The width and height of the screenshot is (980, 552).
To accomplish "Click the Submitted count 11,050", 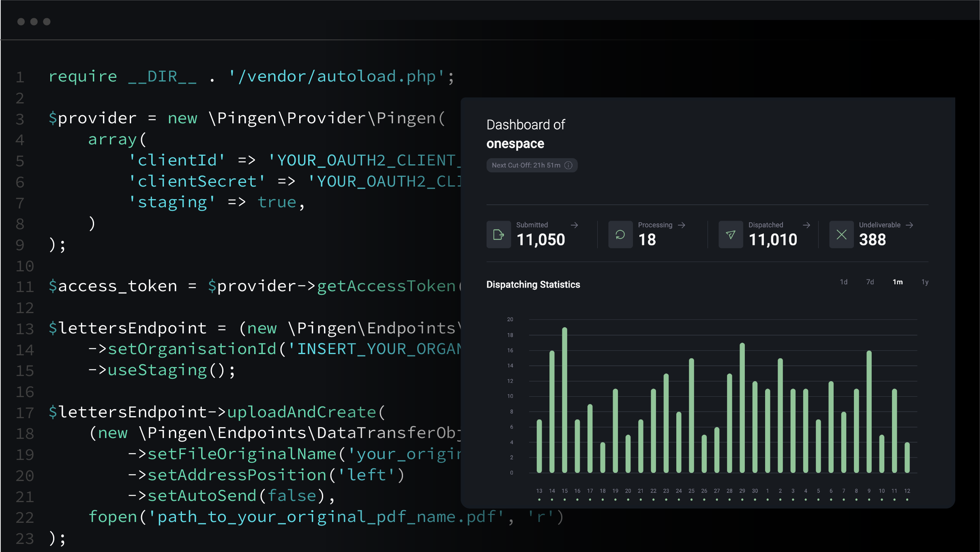I will 540,239.
